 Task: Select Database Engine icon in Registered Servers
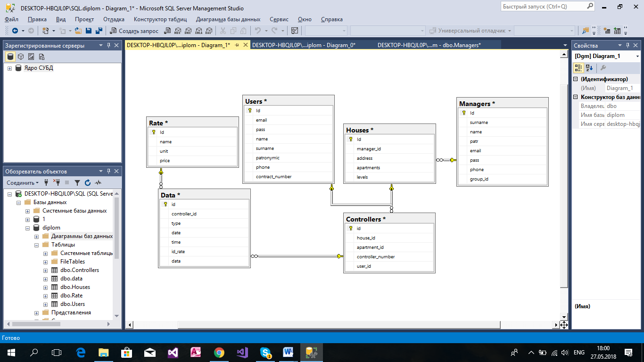click(x=10, y=57)
